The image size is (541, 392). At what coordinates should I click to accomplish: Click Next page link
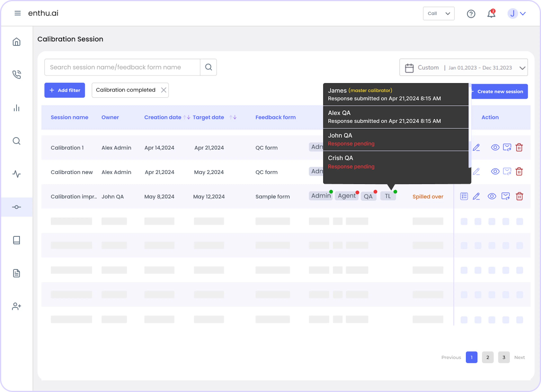pyautogui.click(x=519, y=357)
